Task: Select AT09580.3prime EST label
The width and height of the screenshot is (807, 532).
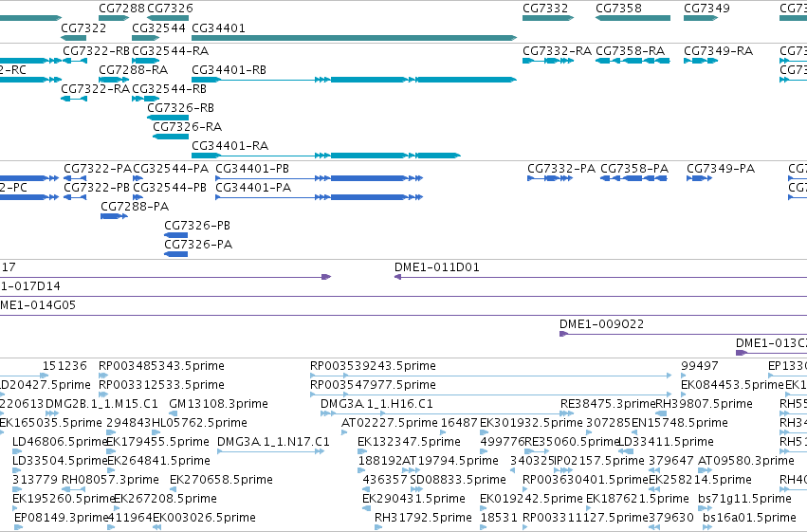Action: click(745, 461)
